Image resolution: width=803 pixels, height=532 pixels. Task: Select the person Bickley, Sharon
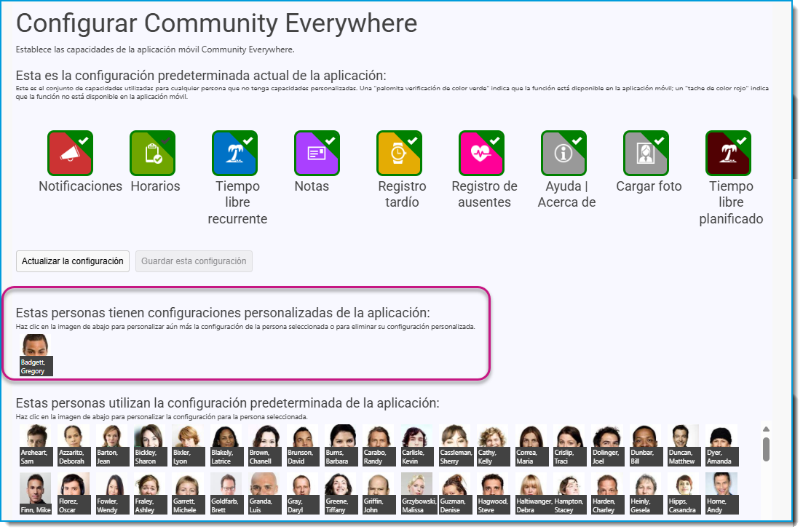150,445
